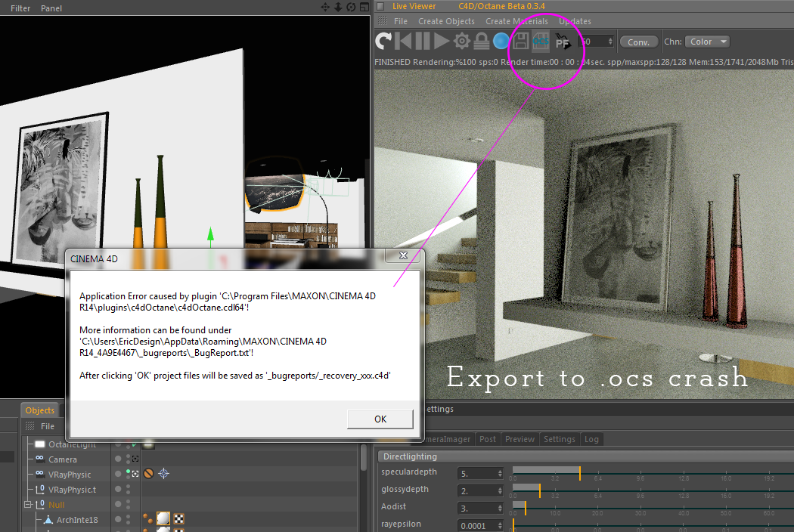Image resolution: width=794 pixels, height=532 pixels.
Task: Open the Objects manager File menu
Action: 48,426
